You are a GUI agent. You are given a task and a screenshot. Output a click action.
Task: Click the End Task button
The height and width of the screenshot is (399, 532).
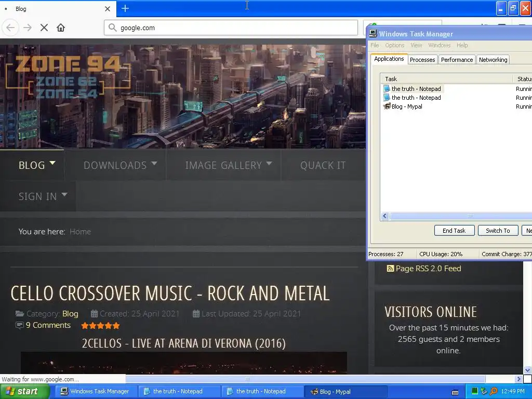454,230
